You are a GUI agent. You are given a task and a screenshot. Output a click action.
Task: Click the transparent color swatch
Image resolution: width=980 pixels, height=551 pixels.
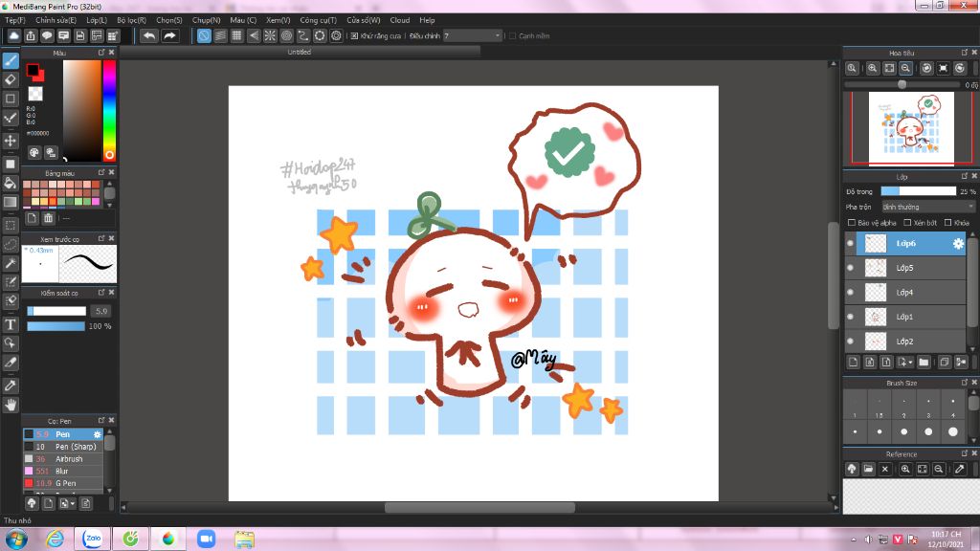(x=35, y=94)
